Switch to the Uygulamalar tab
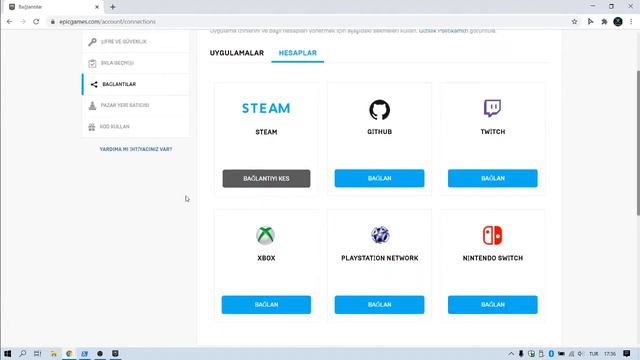Image resolution: width=640 pixels, height=360 pixels. pyautogui.click(x=237, y=53)
